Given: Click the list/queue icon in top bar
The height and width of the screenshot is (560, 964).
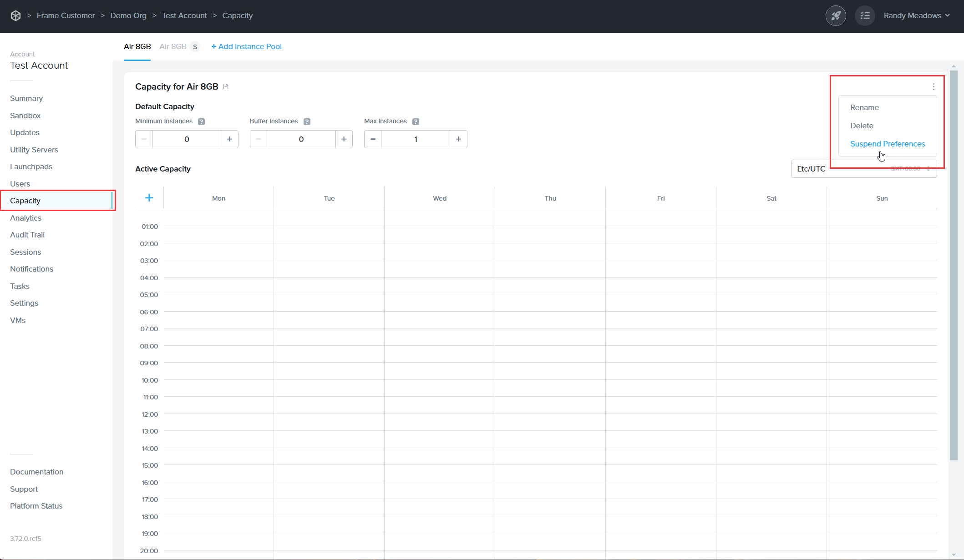Looking at the screenshot, I should pos(865,15).
